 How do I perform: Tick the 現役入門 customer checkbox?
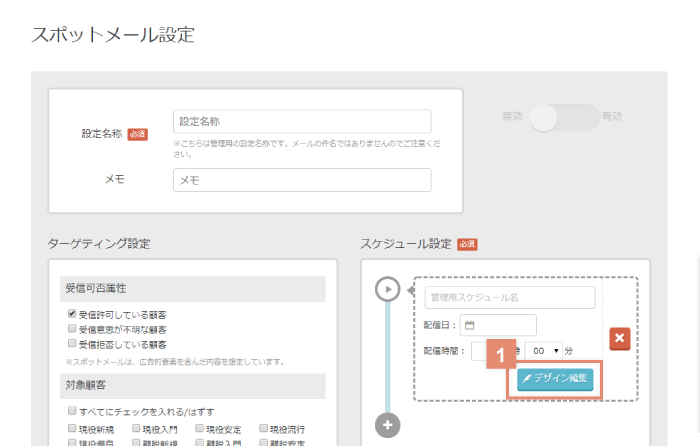point(133,429)
